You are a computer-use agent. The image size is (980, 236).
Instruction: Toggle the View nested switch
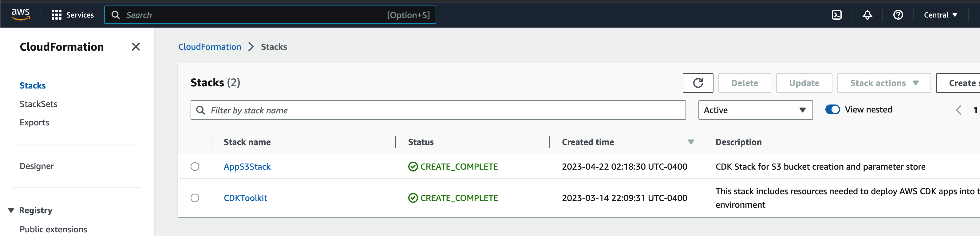tap(832, 109)
